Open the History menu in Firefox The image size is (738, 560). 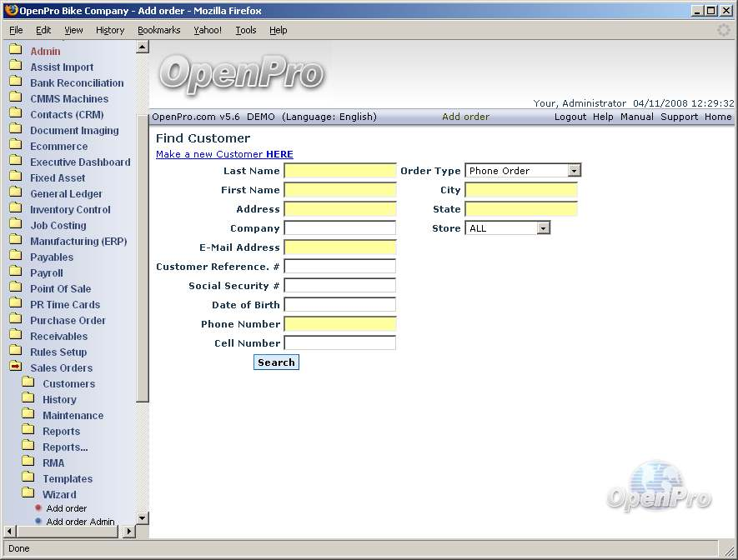109,30
